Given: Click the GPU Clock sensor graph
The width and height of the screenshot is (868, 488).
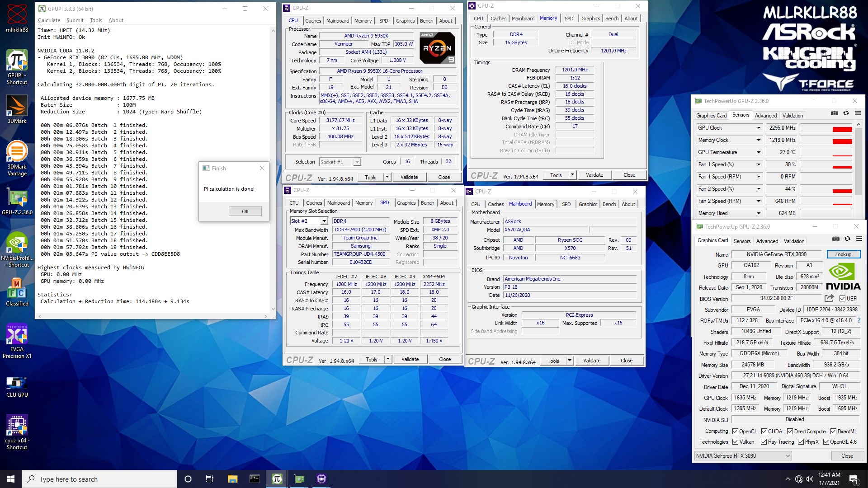Looking at the screenshot, I should coord(827,128).
